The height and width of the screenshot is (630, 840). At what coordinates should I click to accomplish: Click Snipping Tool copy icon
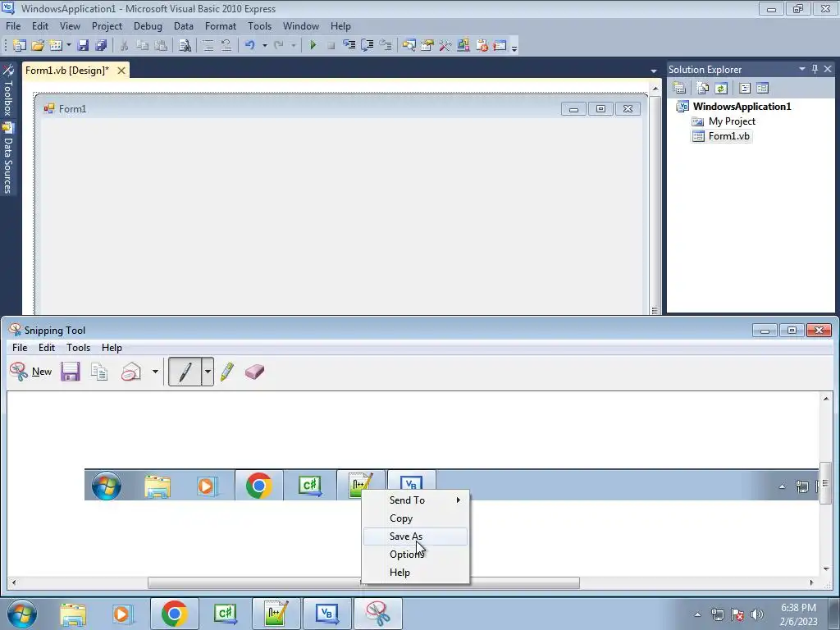(99, 372)
